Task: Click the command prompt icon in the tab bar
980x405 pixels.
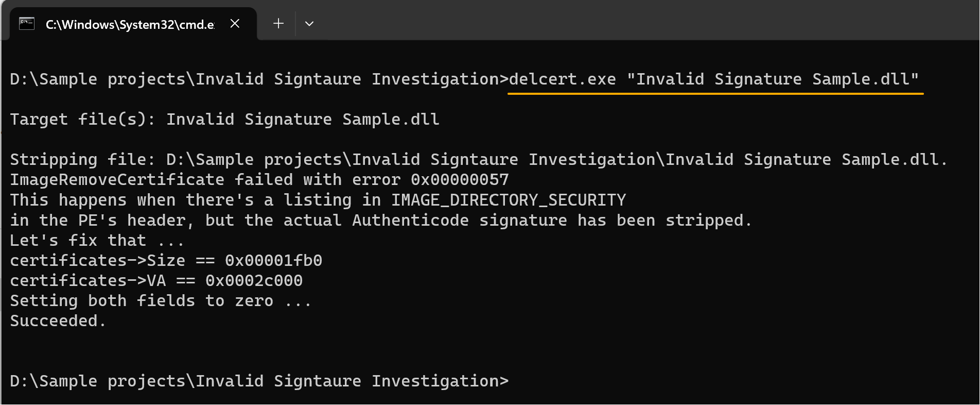Action: coord(26,23)
